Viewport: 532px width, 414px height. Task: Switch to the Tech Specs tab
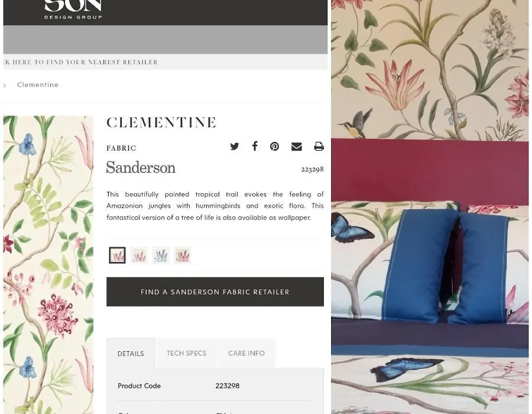coord(186,353)
